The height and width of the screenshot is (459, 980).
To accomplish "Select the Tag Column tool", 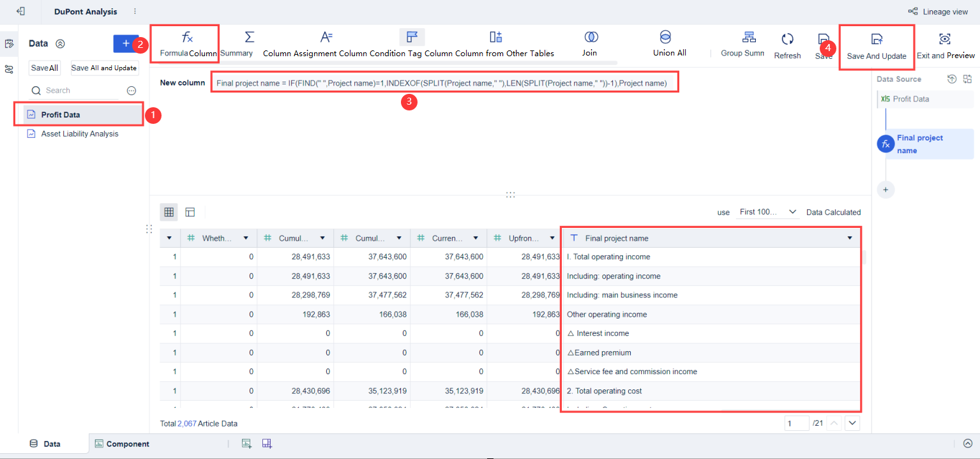I will [412, 43].
